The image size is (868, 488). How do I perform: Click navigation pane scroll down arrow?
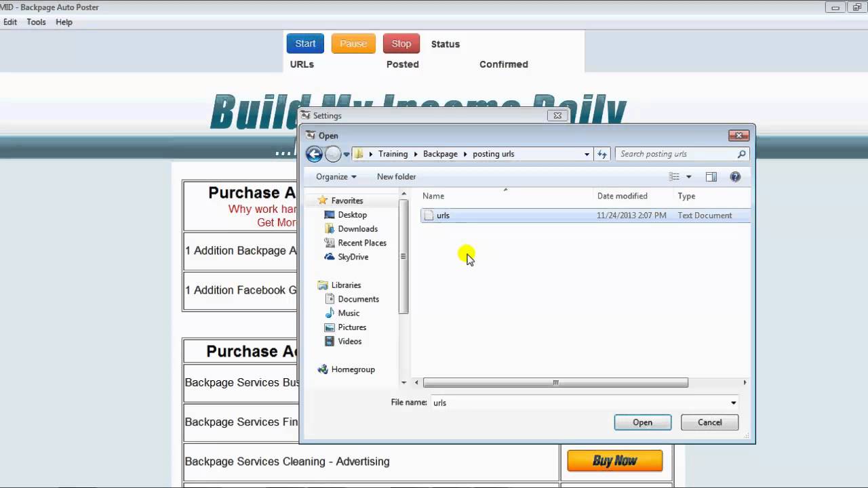click(x=403, y=382)
